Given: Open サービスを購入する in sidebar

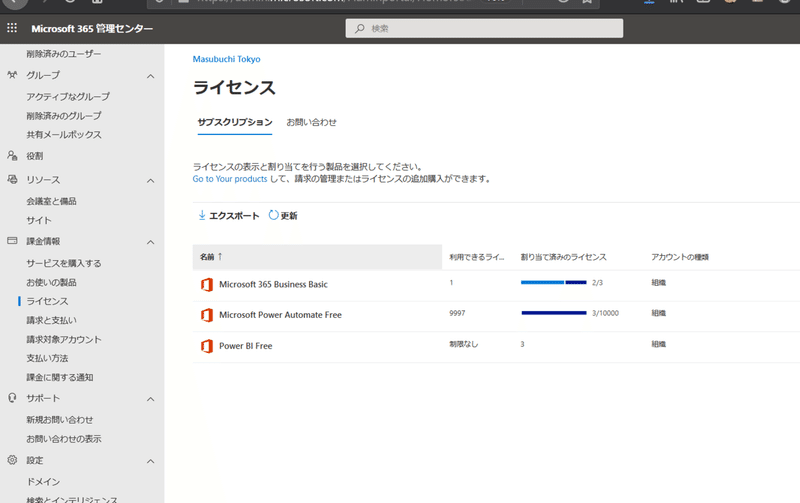Looking at the screenshot, I should pyautogui.click(x=64, y=263).
